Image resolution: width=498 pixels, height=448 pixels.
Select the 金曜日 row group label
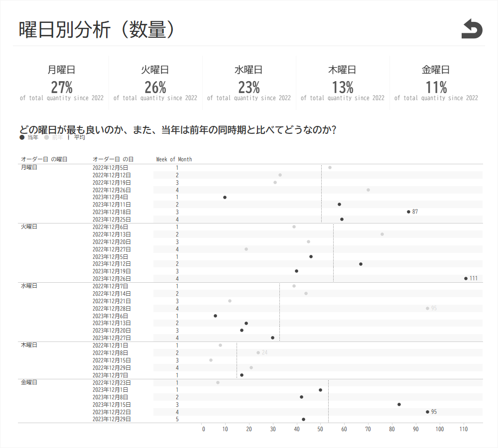(x=29, y=382)
